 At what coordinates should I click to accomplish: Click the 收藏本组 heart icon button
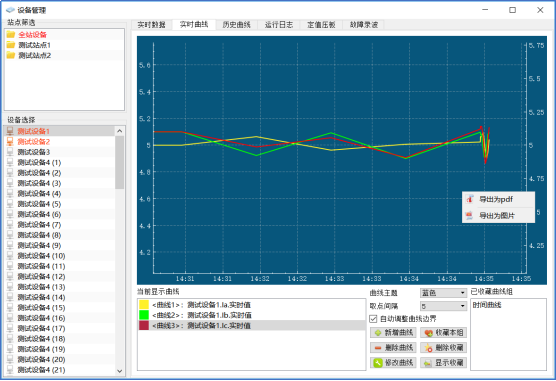443,333
